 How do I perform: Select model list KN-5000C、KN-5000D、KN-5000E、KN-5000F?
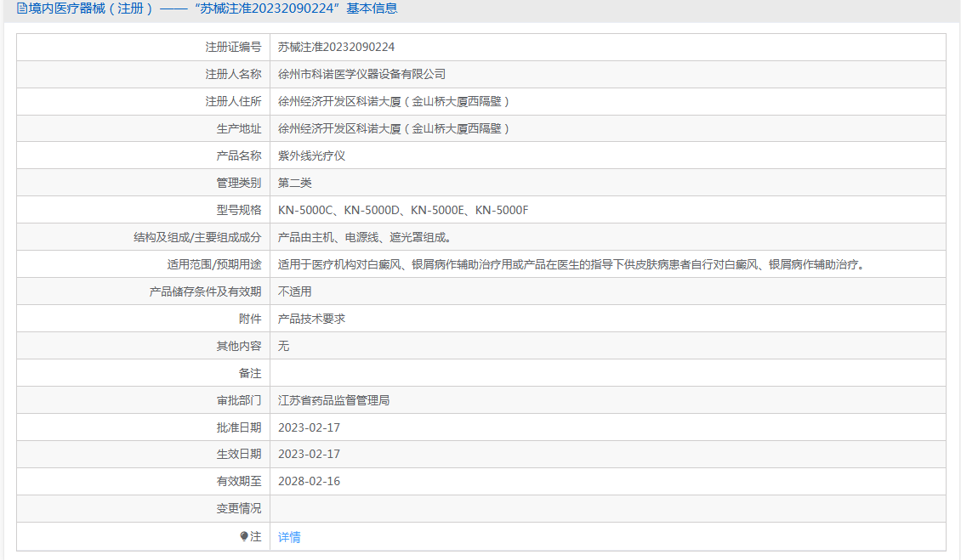pyautogui.click(x=402, y=210)
